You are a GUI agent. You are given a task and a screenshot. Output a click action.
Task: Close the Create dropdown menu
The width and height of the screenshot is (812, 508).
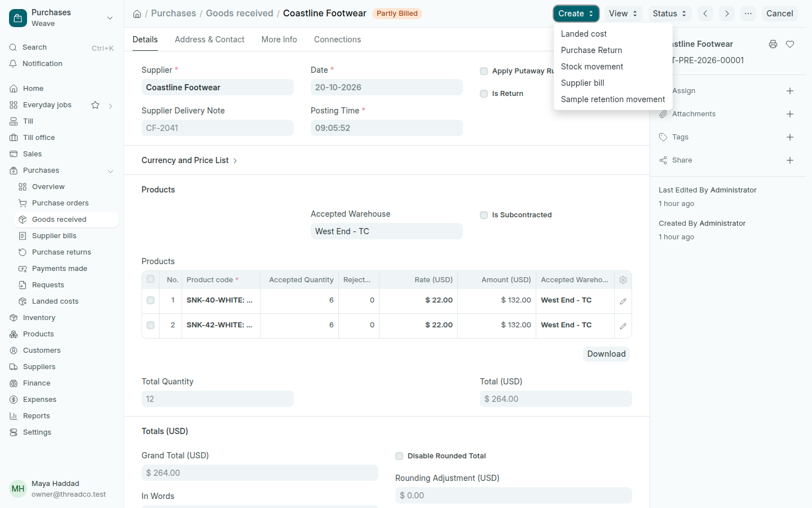click(x=576, y=14)
